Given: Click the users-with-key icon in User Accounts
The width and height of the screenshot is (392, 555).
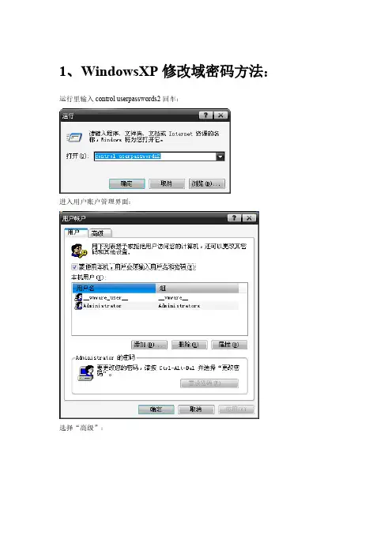Looking at the screenshot, I should click(78, 251).
